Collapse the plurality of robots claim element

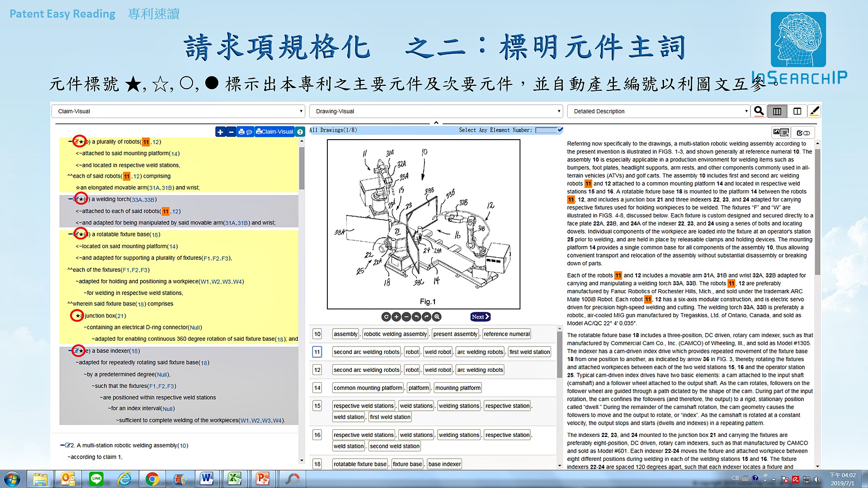tap(70, 142)
